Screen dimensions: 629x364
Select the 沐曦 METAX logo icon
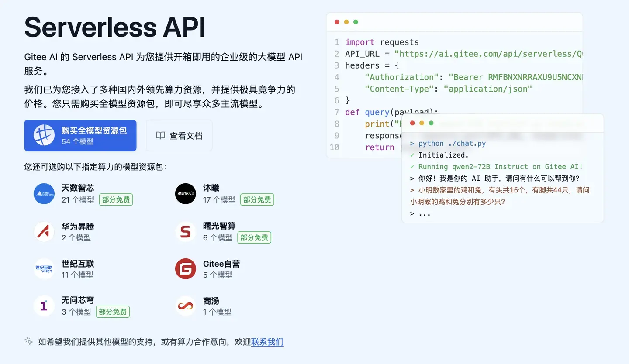[x=185, y=193]
